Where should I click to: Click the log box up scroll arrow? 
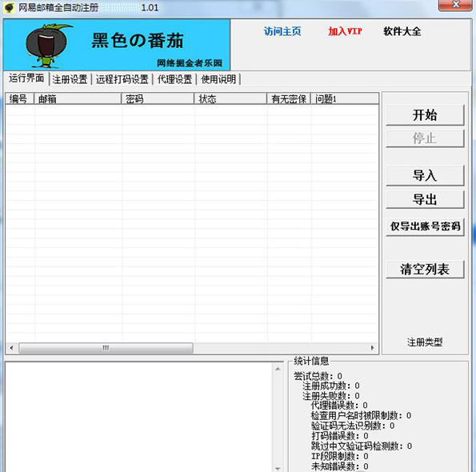tap(278, 369)
